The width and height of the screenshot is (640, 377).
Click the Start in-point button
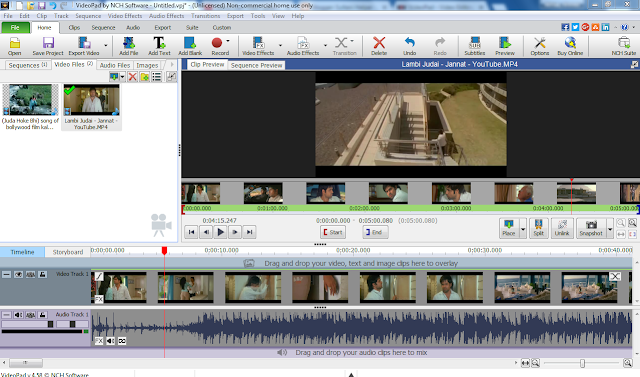333,232
